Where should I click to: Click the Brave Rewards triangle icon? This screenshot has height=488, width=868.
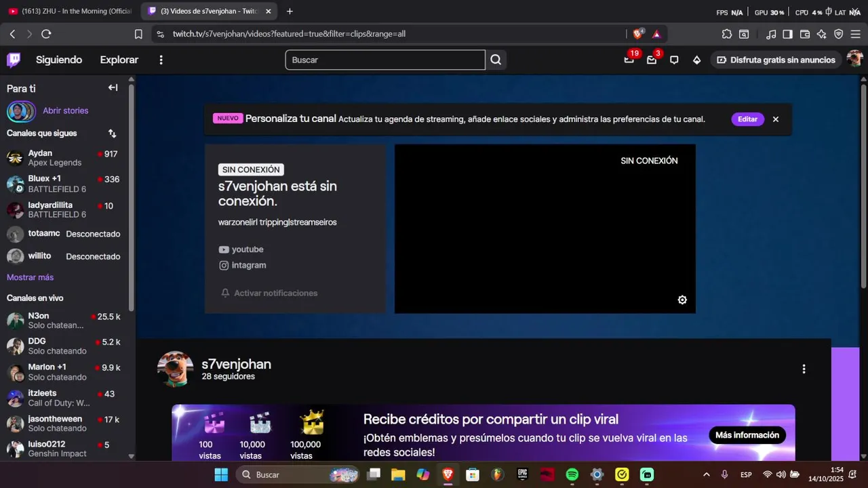(656, 34)
